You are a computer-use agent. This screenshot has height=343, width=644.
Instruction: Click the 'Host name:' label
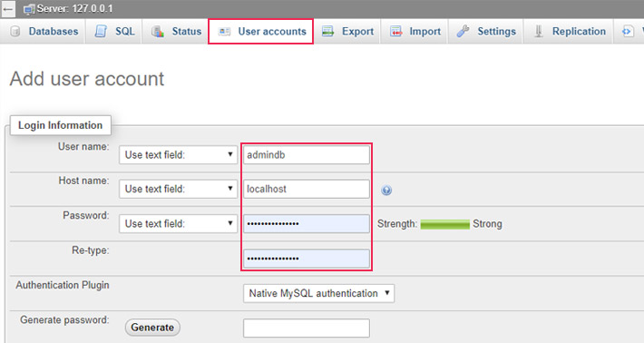click(83, 181)
